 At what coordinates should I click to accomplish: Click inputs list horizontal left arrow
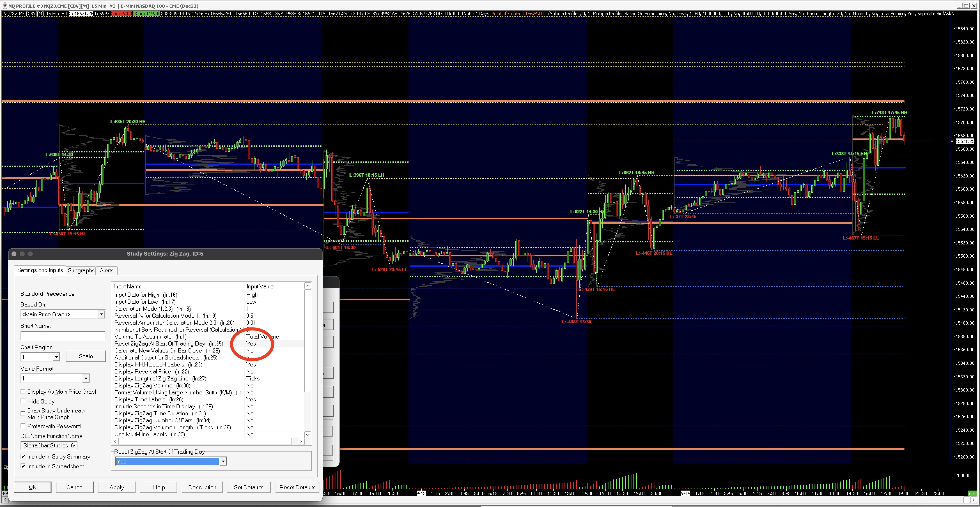[115, 441]
